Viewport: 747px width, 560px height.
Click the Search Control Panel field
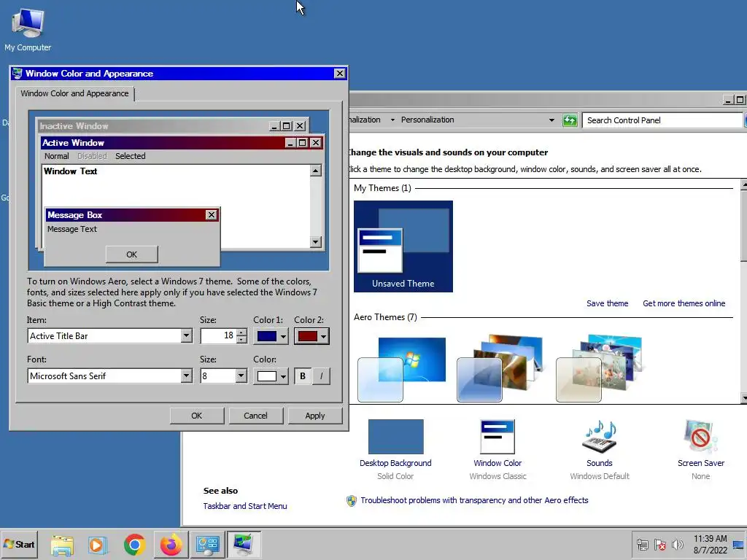tap(662, 120)
